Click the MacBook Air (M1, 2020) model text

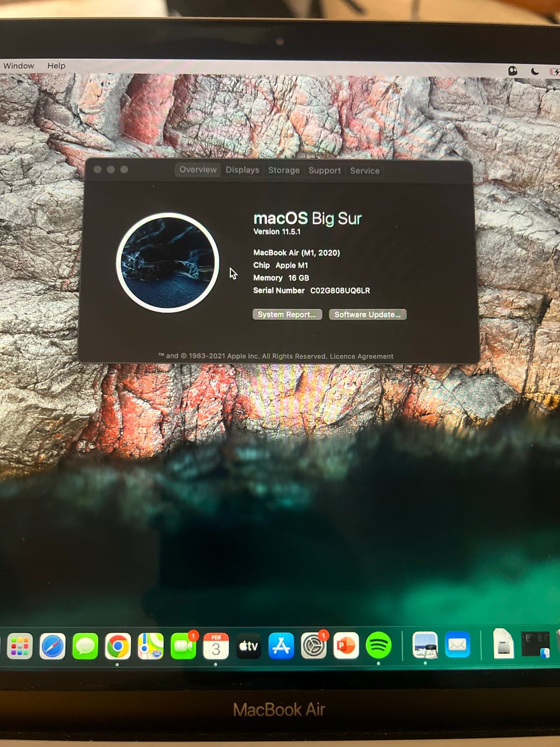[x=296, y=253]
